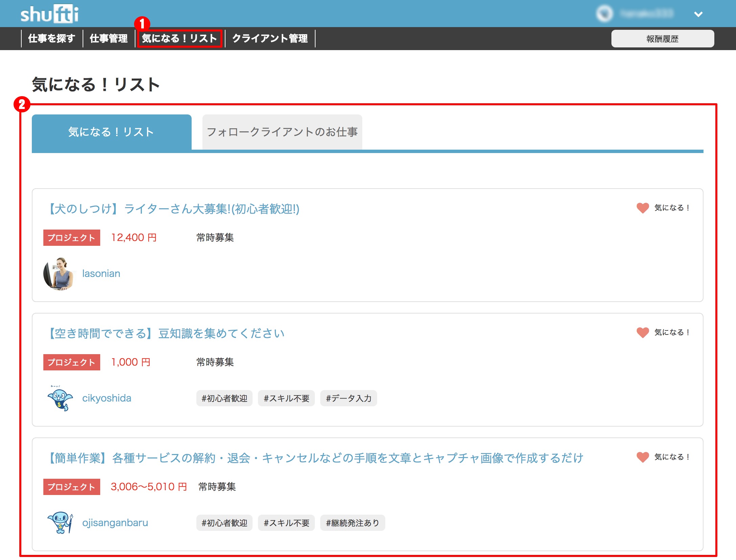The height and width of the screenshot is (560, 736).
Task: Select the 気になる！リスト tab
Action: (111, 132)
